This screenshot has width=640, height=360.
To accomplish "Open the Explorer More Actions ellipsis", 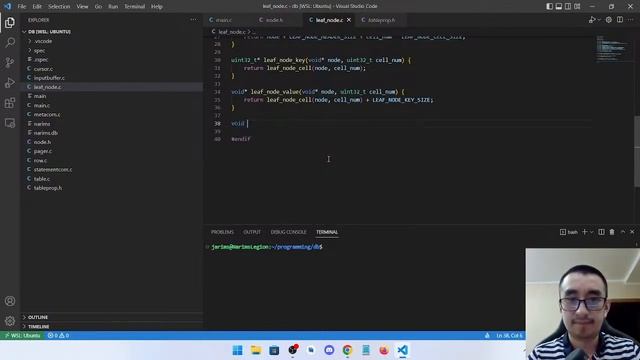I will click(193, 20).
